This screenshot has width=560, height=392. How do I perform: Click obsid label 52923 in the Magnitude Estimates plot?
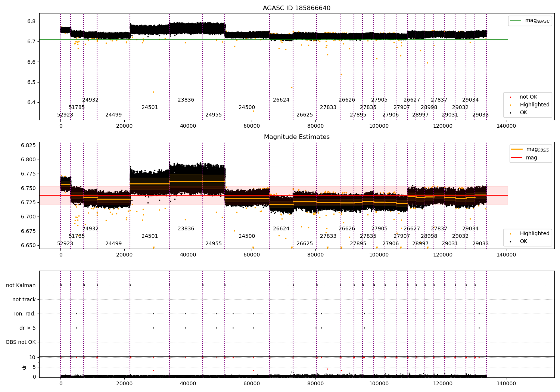point(65,244)
